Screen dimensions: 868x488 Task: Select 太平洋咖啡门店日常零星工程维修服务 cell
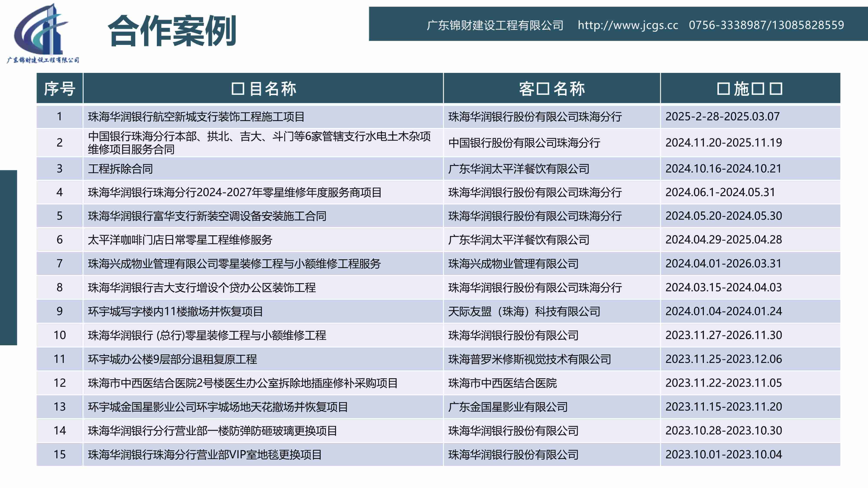[x=263, y=239]
